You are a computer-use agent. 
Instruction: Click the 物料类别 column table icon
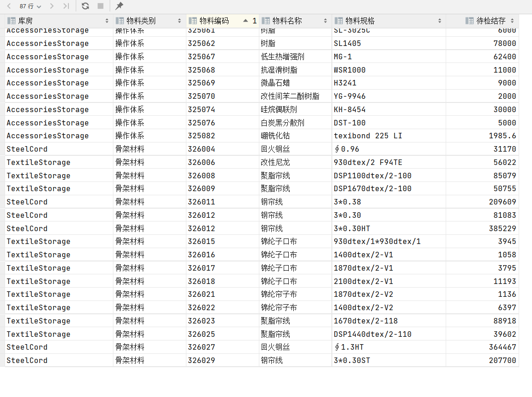[x=120, y=21]
